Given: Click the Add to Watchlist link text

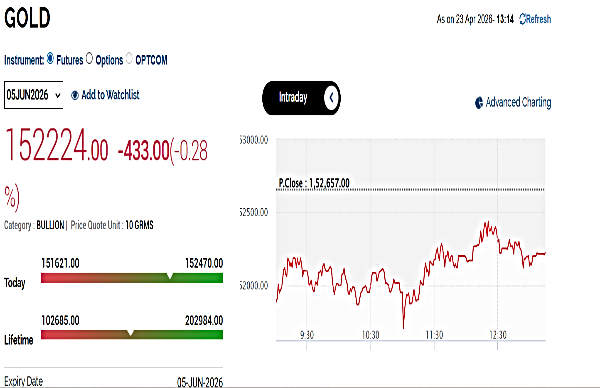Looking at the screenshot, I should click(110, 95).
